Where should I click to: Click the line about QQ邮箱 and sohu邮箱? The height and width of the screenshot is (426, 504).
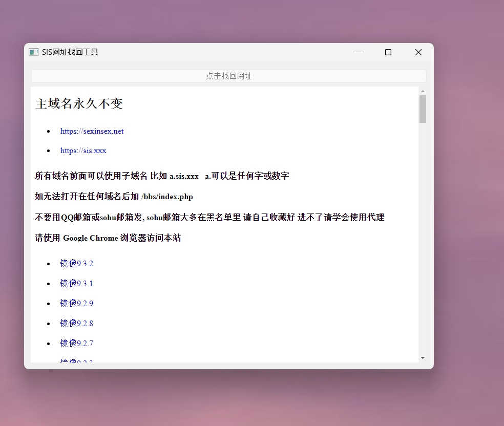tap(209, 217)
